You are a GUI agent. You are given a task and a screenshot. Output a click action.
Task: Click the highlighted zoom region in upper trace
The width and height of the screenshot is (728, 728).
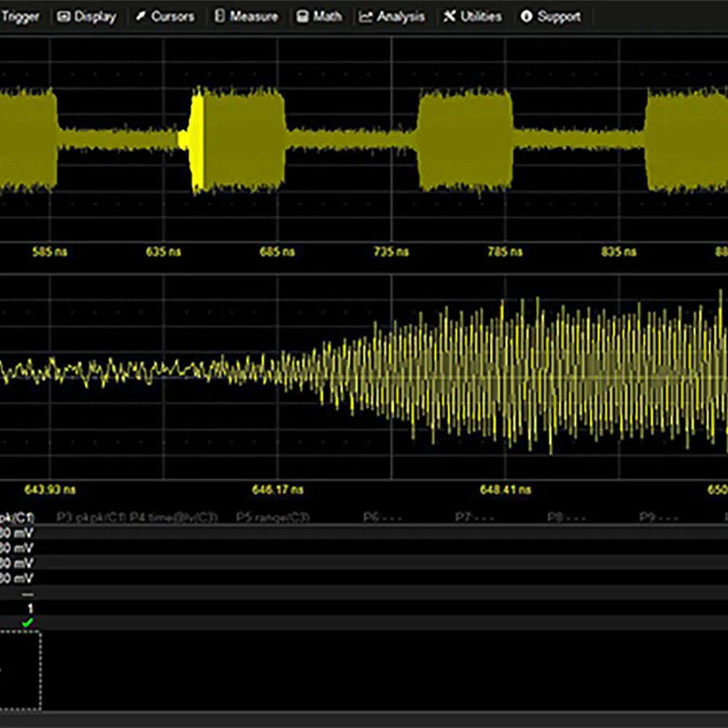[x=194, y=138]
